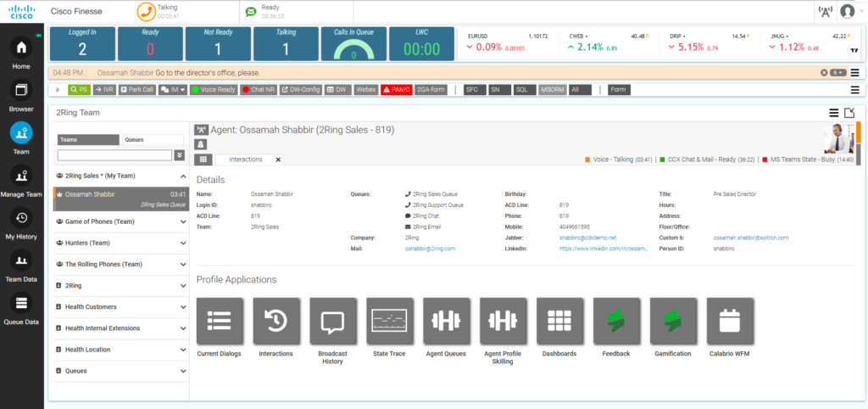Screen dimensions: 868x409
Task: Open the Dashboards application tile
Action: click(559, 321)
